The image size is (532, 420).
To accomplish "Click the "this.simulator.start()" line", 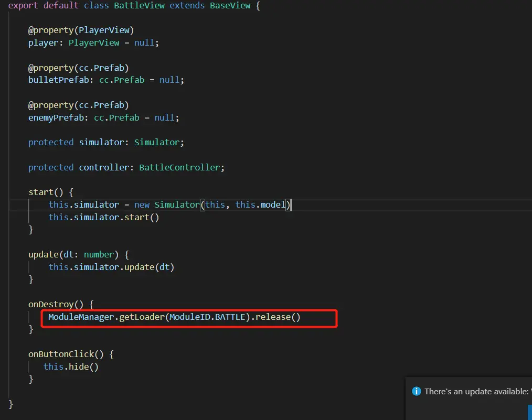I will tap(104, 217).
